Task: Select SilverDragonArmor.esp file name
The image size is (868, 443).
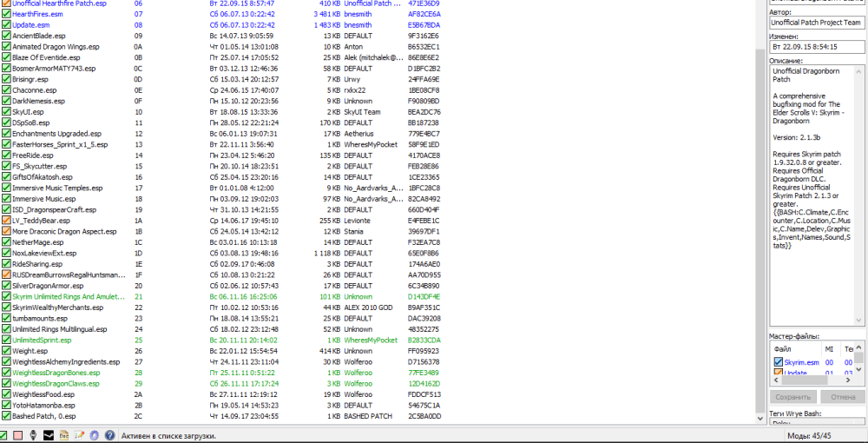Action: click(48, 286)
